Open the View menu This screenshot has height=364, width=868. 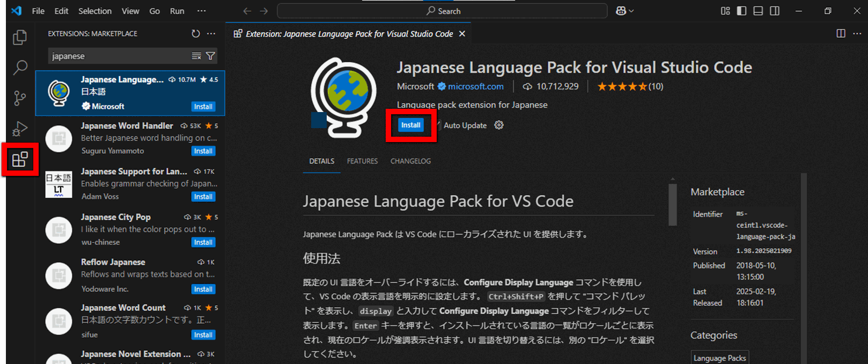click(x=130, y=11)
